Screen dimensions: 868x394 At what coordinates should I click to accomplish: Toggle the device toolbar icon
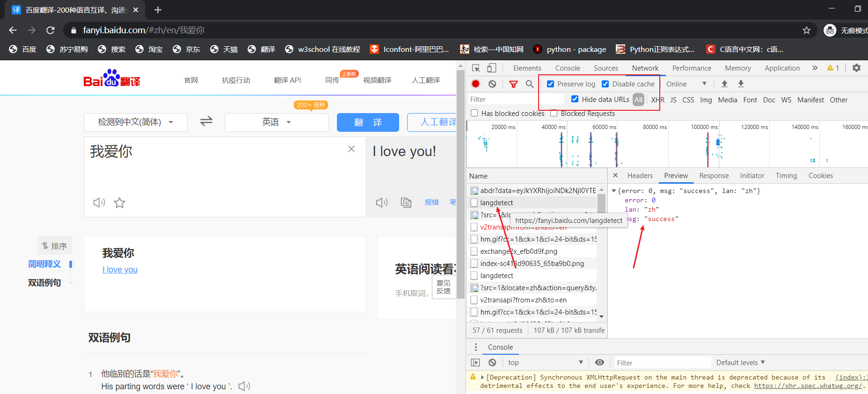pos(491,68)
